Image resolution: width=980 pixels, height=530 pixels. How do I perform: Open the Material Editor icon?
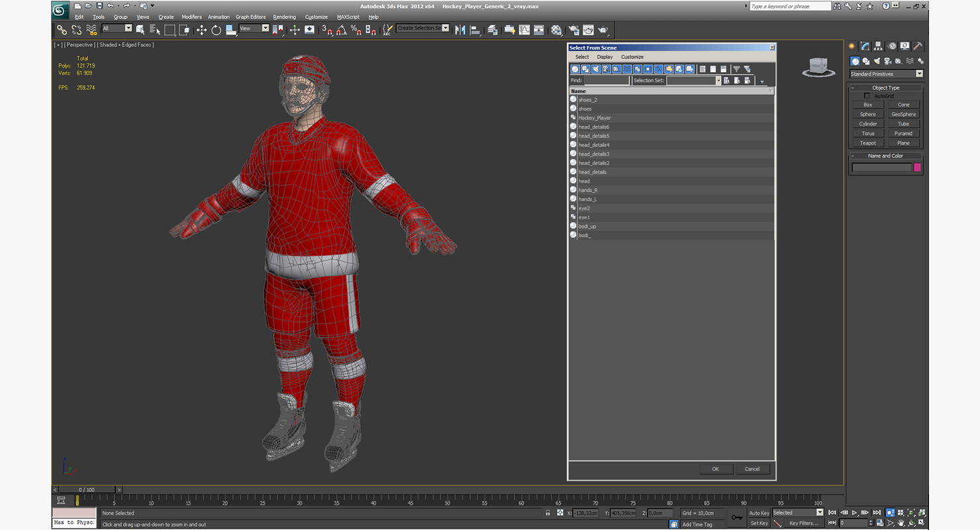click(x=556, y=29)
